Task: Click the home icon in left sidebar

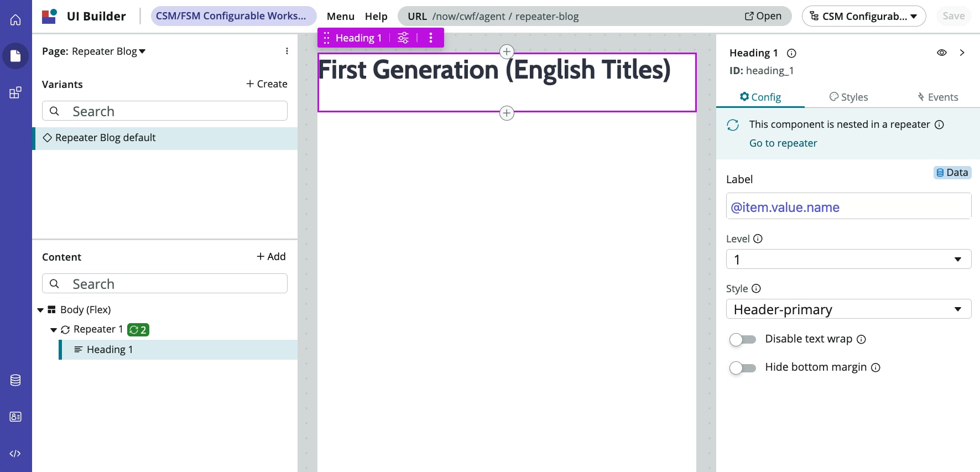Action: pyautogui.click(x=15, y=20)
